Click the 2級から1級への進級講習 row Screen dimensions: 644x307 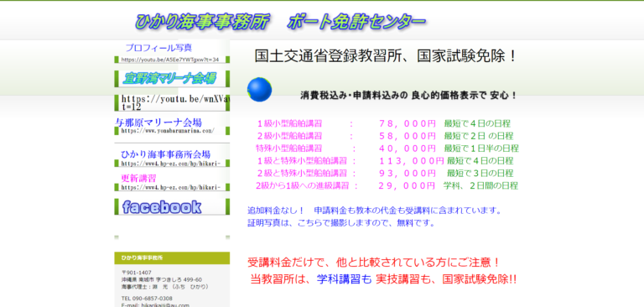(387, 185)
